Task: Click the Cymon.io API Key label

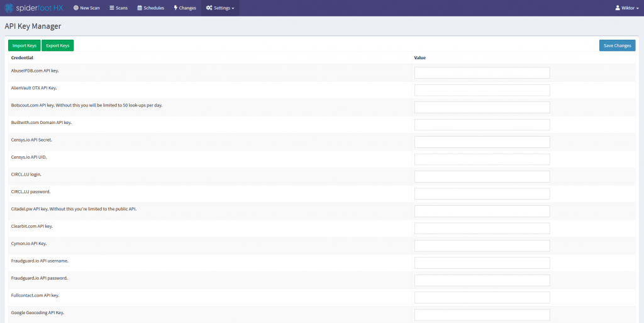Action: click(29, 243)
